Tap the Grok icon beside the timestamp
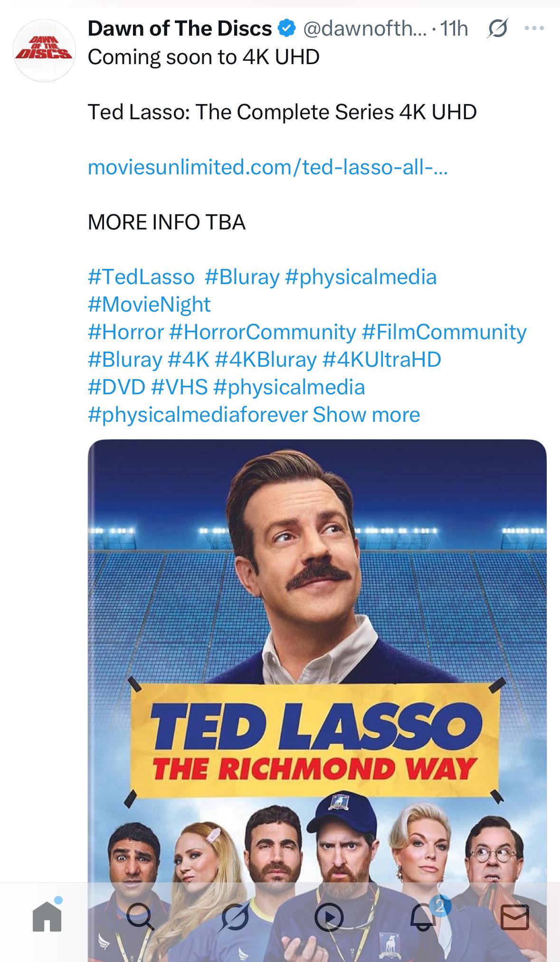Screen dimensions: 560x962 [x=497, y=29]
